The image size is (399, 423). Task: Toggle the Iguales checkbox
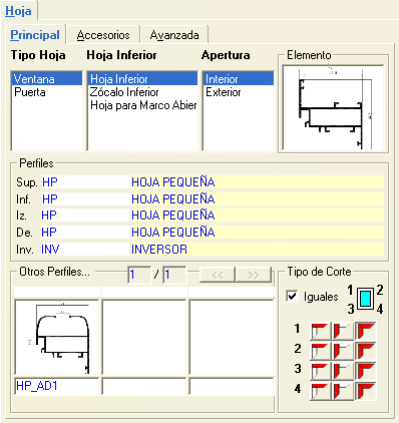point(292,296)
